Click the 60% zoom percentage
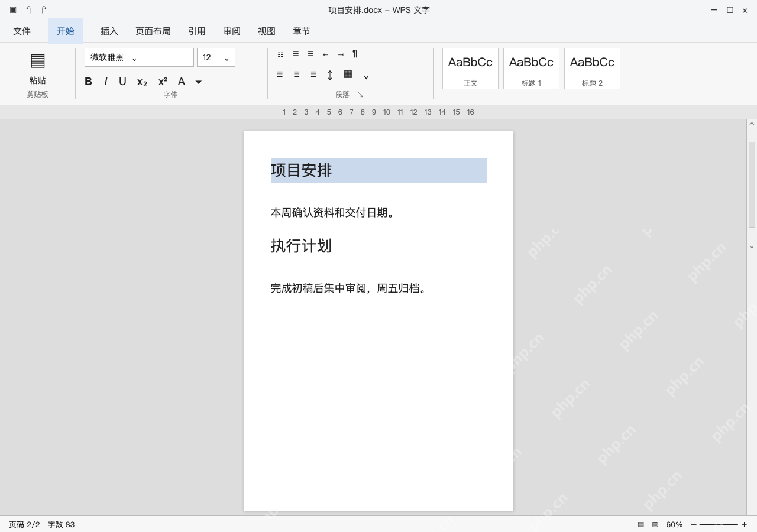The height and width of the screenshot is (532, 757). 674,524
